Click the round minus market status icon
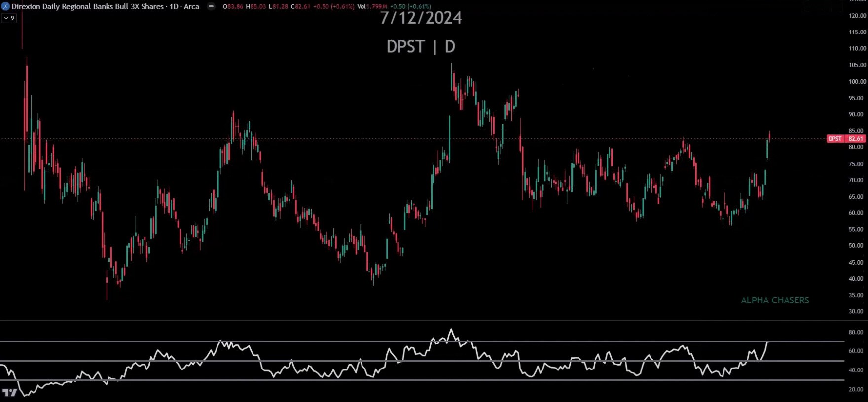The height and width of the screenshot is (402, 868). [x=211, y=6]
